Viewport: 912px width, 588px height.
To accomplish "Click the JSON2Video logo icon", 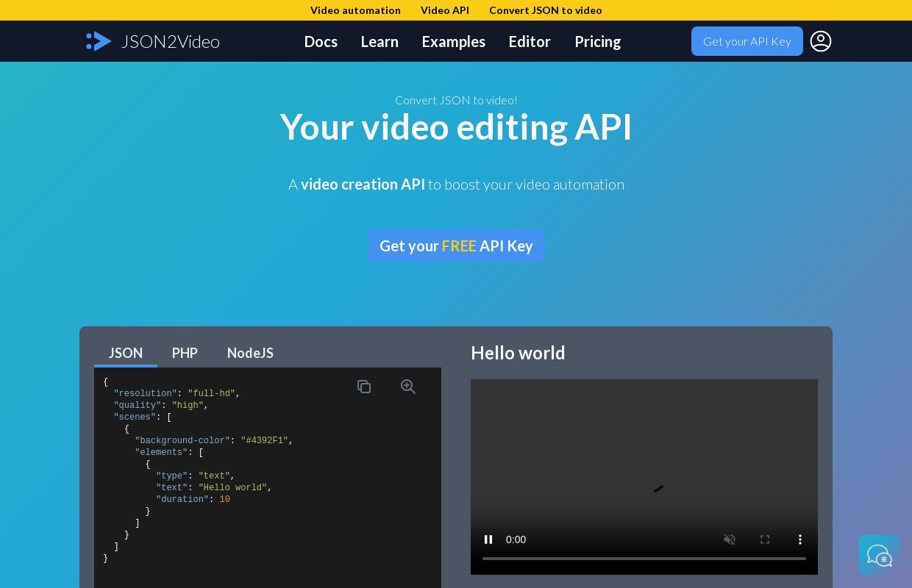I will point(99,41).
